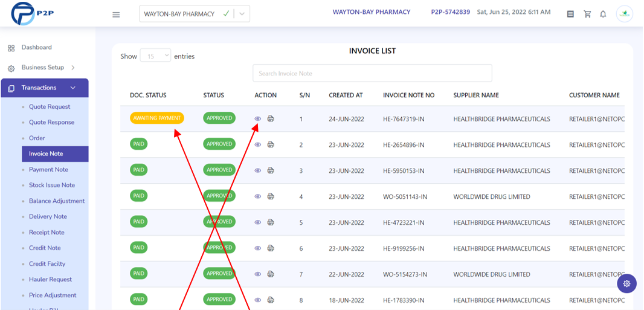Open the shopping cart
The height and width of the screenshot is (310, 644).
[587, 14]
